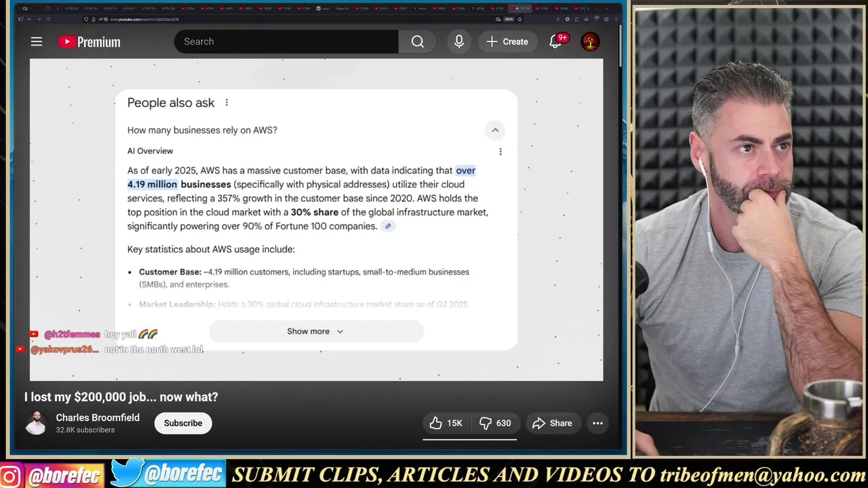Open the padlock site info icon
868x488 pixels.
click(x=94, y=19)
